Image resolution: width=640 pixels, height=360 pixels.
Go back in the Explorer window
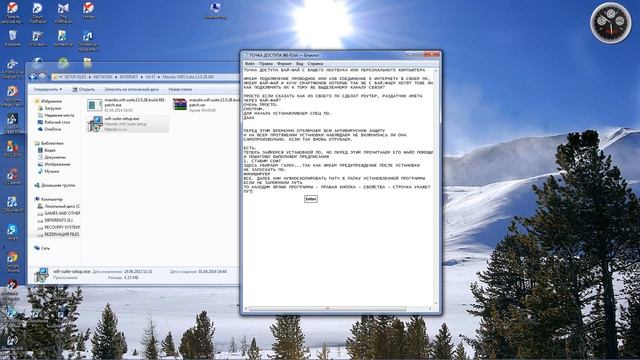tap(33, 77)
